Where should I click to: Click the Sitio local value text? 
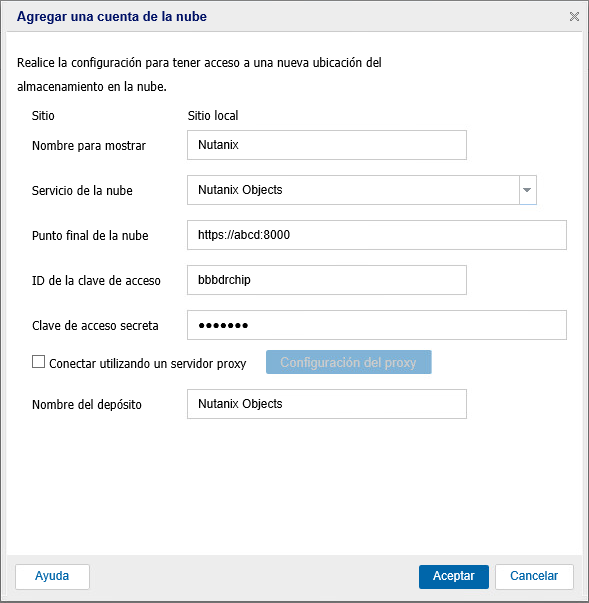tap(213, 115)
